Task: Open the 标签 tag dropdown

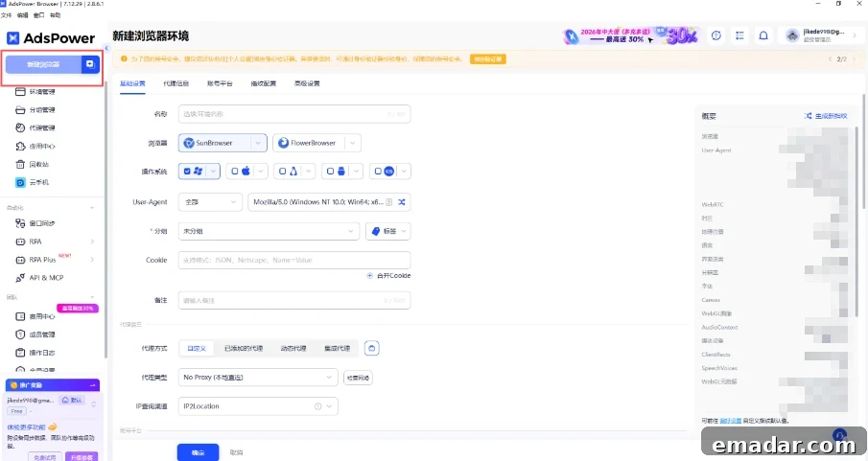Action: pos(388,231)
